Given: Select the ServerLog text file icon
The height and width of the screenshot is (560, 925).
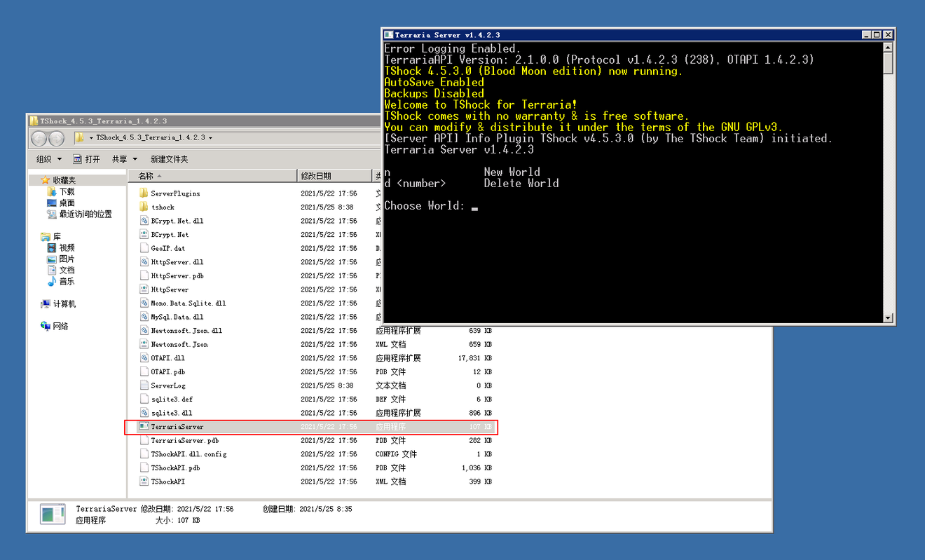Looking at the screenshot, I should (x=144, y=385).
